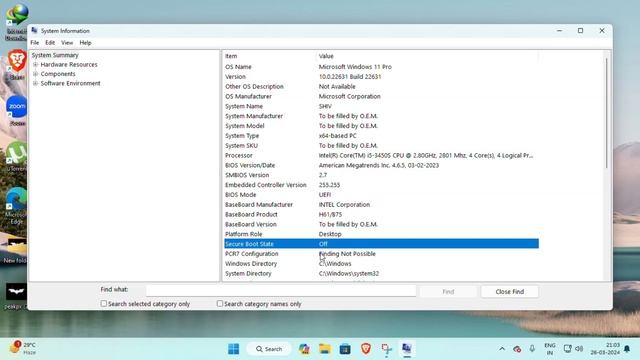Select the Platform Role row
This screenshot has height=360, width=640.
[x=381, y=234]
